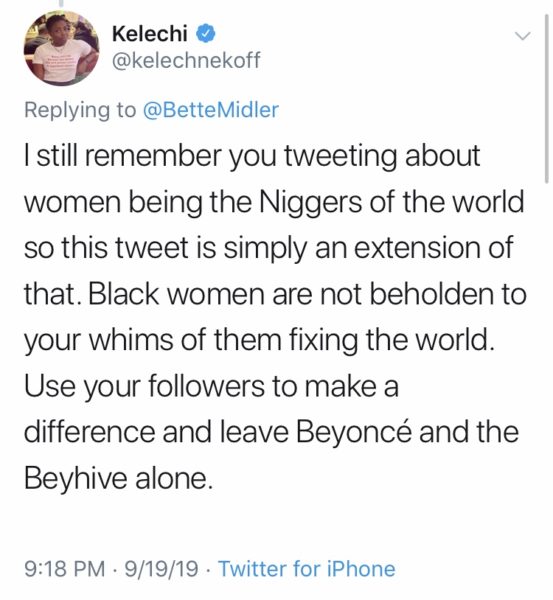553x600 pixels.
Task: Tap the blue verified badge
Action: pos(206,34)
